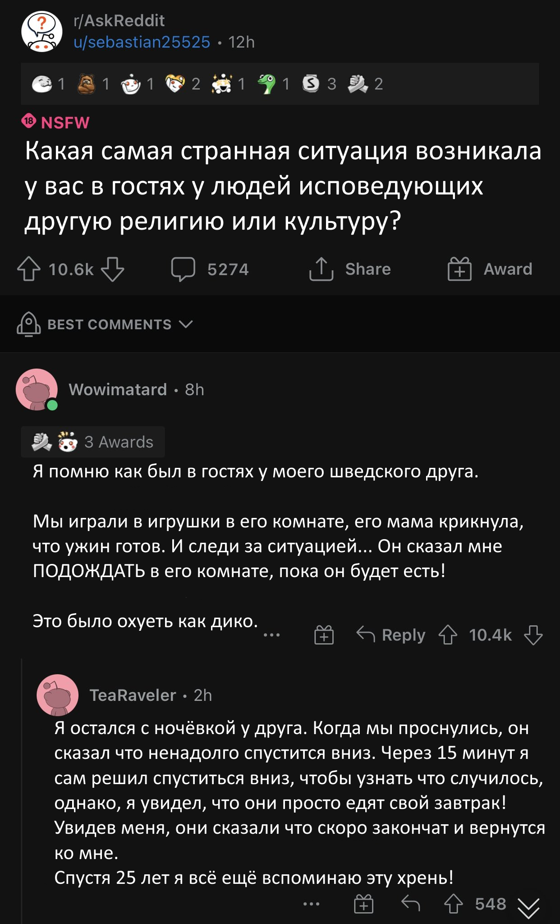Give an Award to the post
Image resolution: width=560 pixels, height=924 pixels.
(x=490, y=269)
